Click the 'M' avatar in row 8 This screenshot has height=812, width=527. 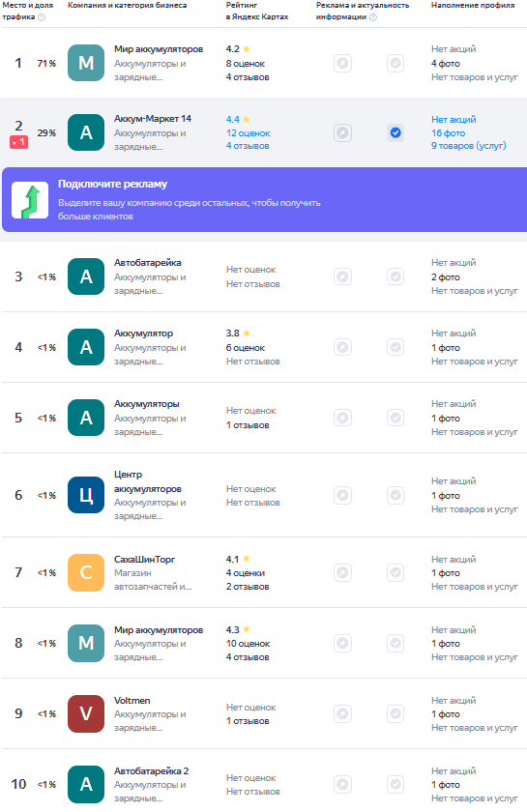coord(86,643)
